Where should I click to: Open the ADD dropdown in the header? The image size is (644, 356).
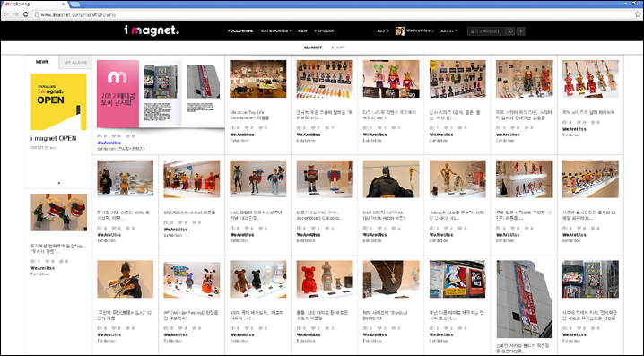pos(382,31)
